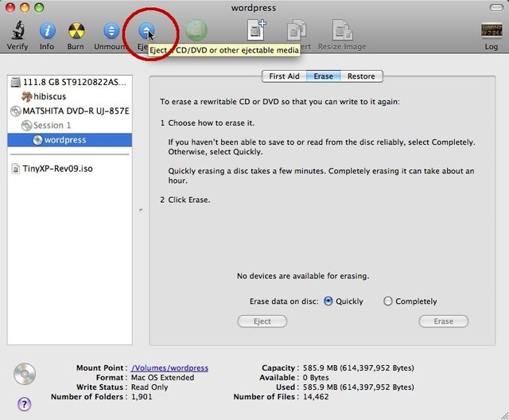Click the Convert image toolbar icon
The height and width of the screenshot is (420, 509).
click(297, 30)
